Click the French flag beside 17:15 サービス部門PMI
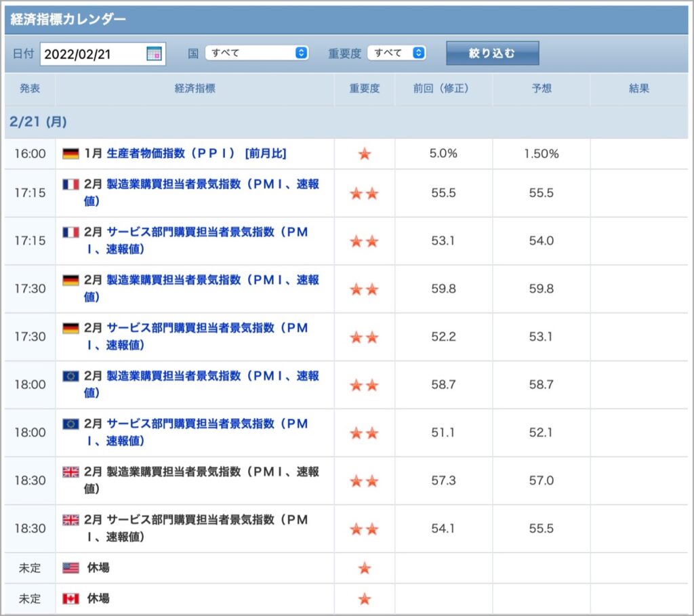Viewport: 694px width, 616px height. click(x=70, y=232)
